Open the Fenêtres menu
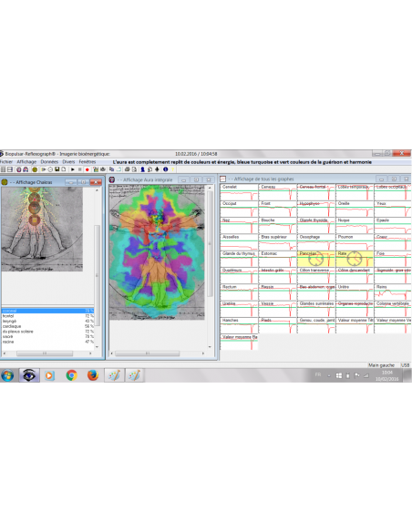This screenshot has width=412, height=532. (88, 162)
